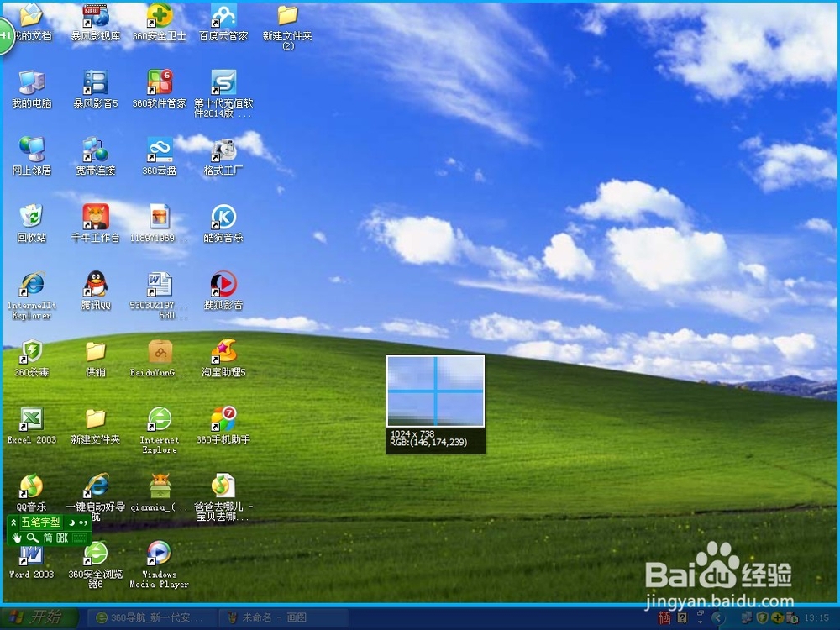The image size is (840, 630).
Task: Open network connection tray icon
Action: click(x=746, y=618)
